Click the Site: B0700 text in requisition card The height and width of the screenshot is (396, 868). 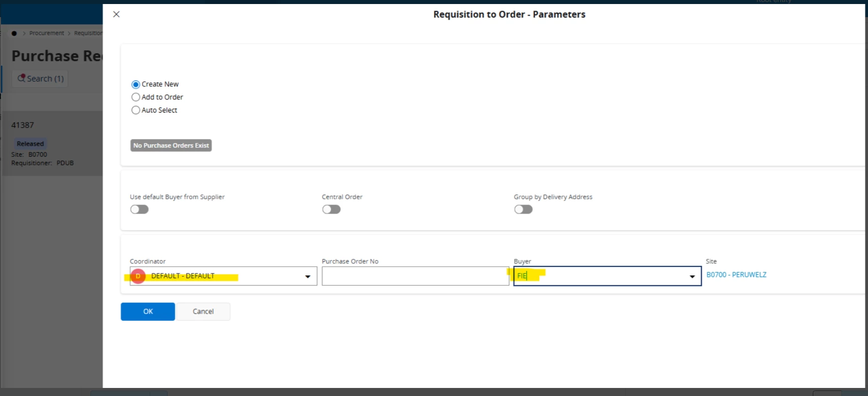click(29, 155)
